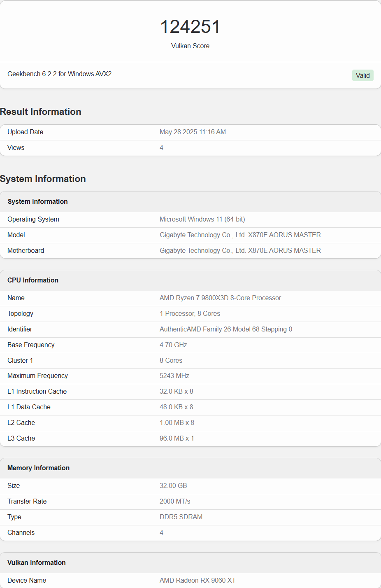Click the AMD Ryzen 7 9800X3D processor name

point(220,298)
